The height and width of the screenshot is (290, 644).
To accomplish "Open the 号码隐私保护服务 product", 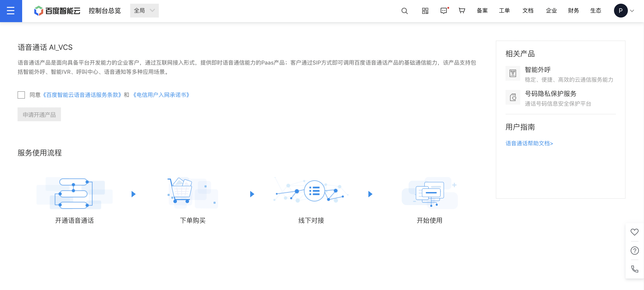I will coord(551,94).
